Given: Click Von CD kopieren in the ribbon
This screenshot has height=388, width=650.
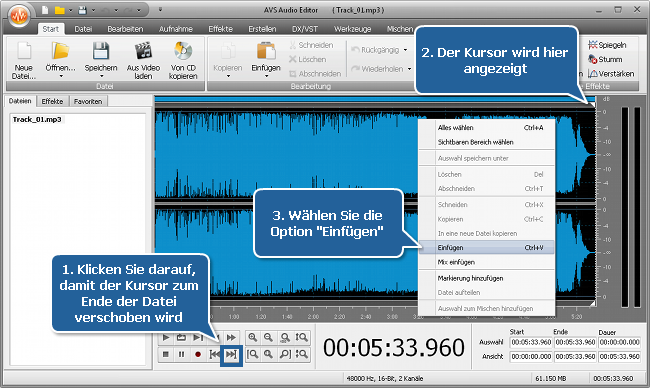Looking at the screenshot, I should [x=183, y=61].
